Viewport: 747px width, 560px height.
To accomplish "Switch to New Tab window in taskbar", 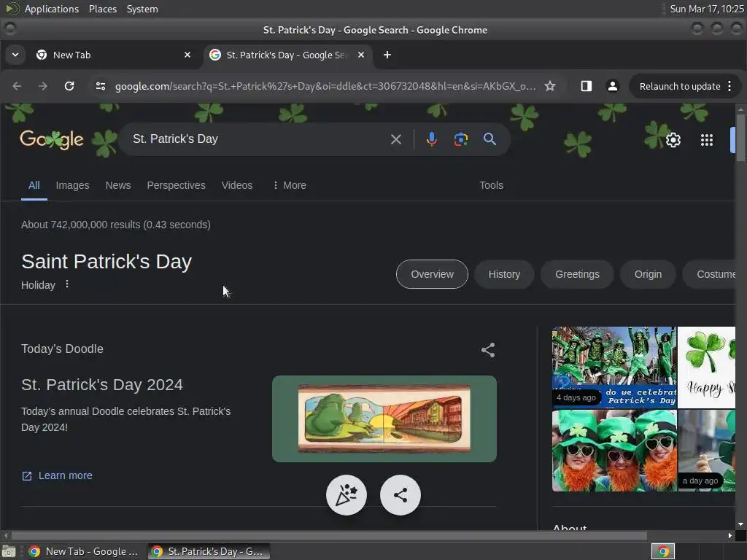I will pos(84,551).
